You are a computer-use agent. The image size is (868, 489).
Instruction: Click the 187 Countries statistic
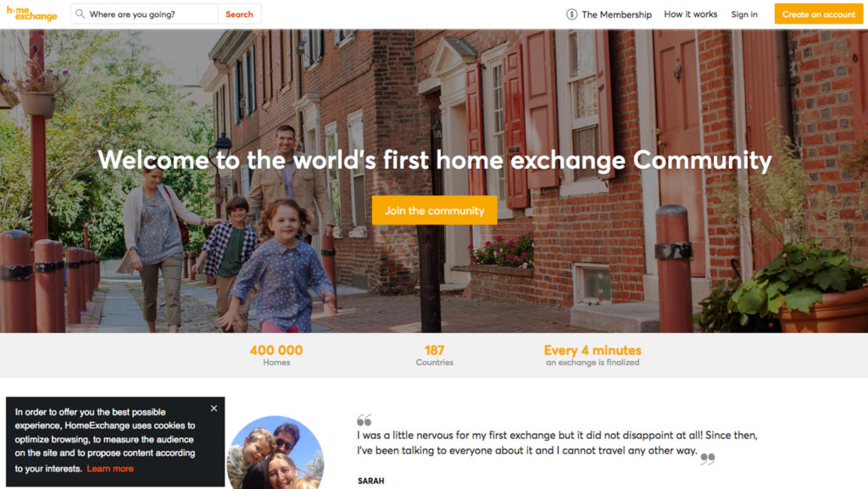(x=435, y=355)
